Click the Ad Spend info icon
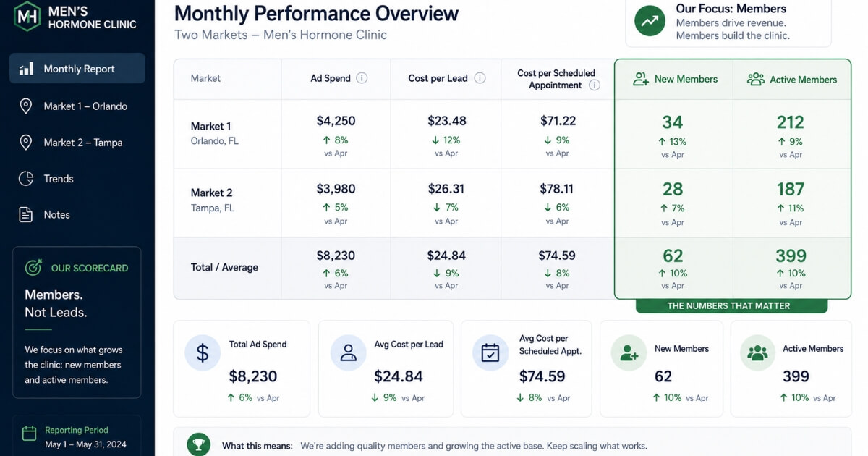 tap(362, 78)
